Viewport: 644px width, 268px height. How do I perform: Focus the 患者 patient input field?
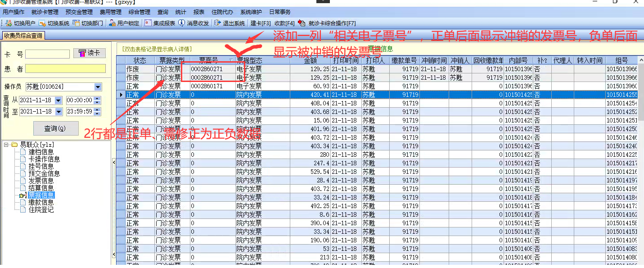(65, 68)
